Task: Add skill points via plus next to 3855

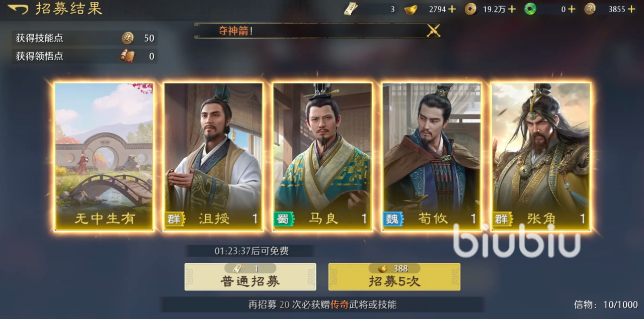Action: coord(631,9)
